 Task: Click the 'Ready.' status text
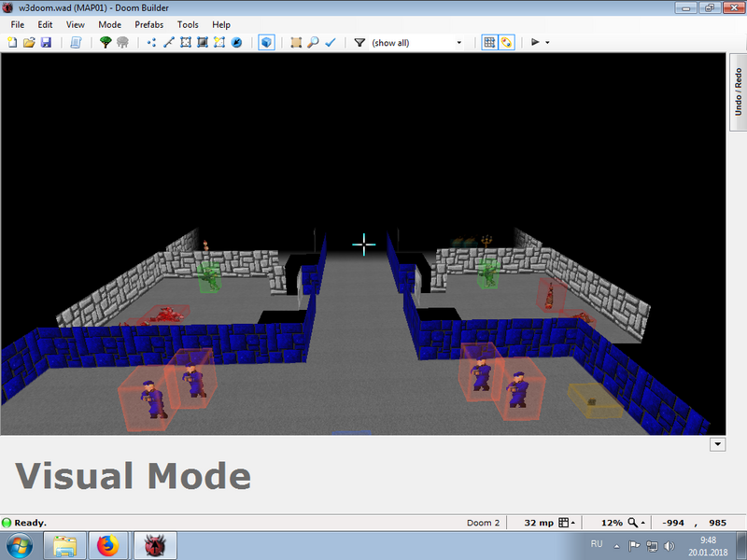[31, 523]
